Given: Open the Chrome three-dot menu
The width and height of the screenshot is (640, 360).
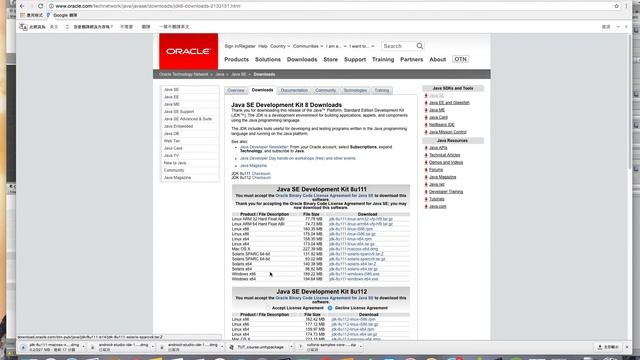Looking at the screenshot, I should (x=626, y=6).
